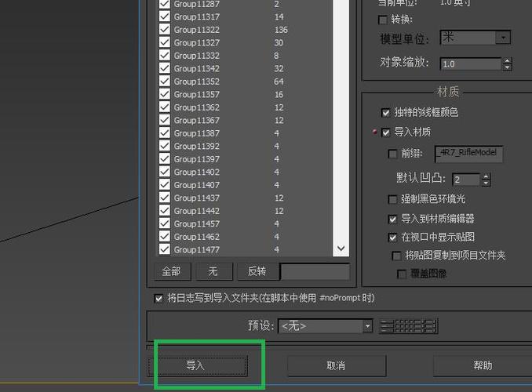Enable the 转换 (Convert) checkbox
The width and height of the screenshot is (532, 392).
[383, 20]
